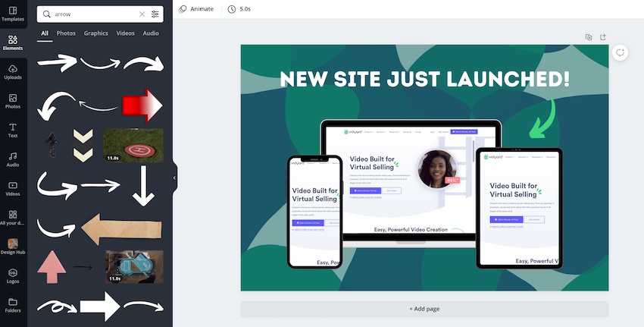Select the white downward arrow graphic

coord(143,186)
